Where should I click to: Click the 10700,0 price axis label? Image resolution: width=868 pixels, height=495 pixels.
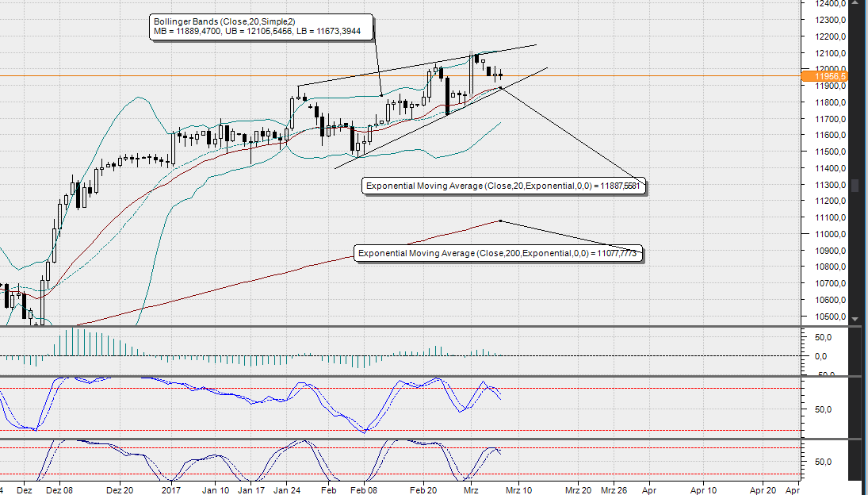click(830, 283)
